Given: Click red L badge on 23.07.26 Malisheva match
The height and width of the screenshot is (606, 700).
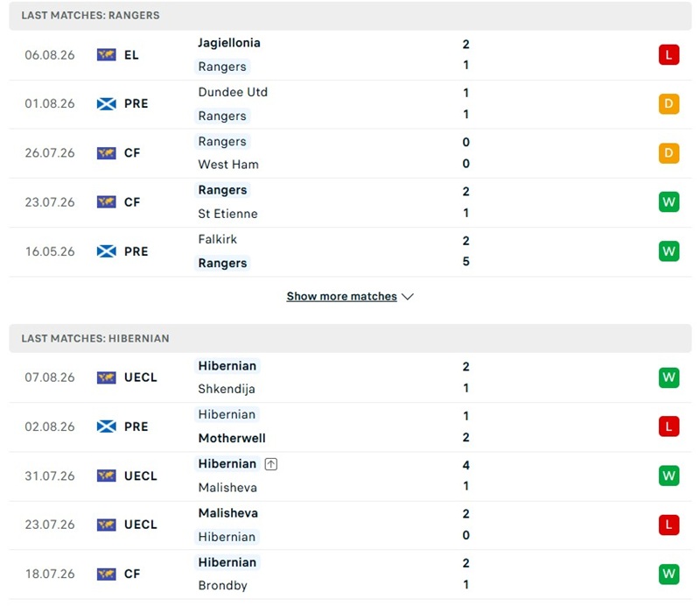Looking at the screenshot, I should (x=668, y=525).
